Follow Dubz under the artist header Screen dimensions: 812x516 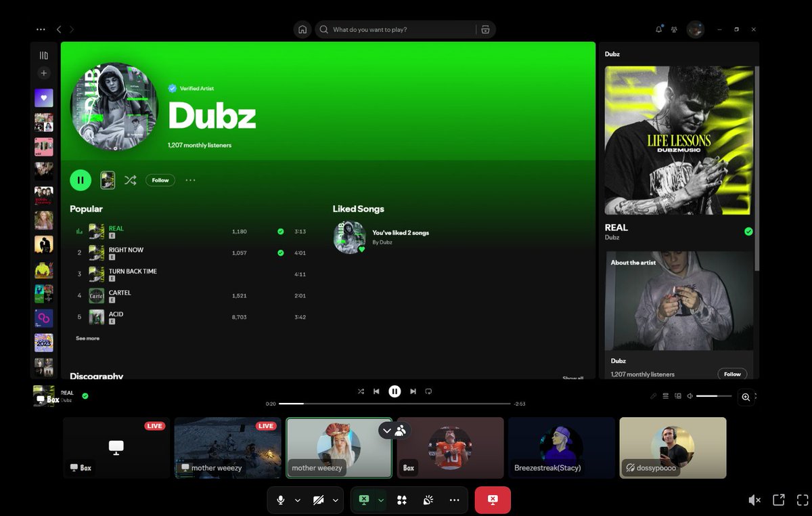pyautogui.click(x=160, y=180)
